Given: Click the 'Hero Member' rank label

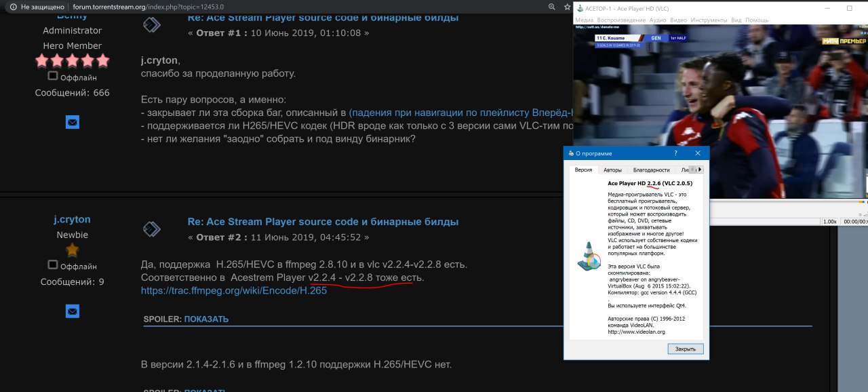Looking at the screenshot, I should click(72, 46).
